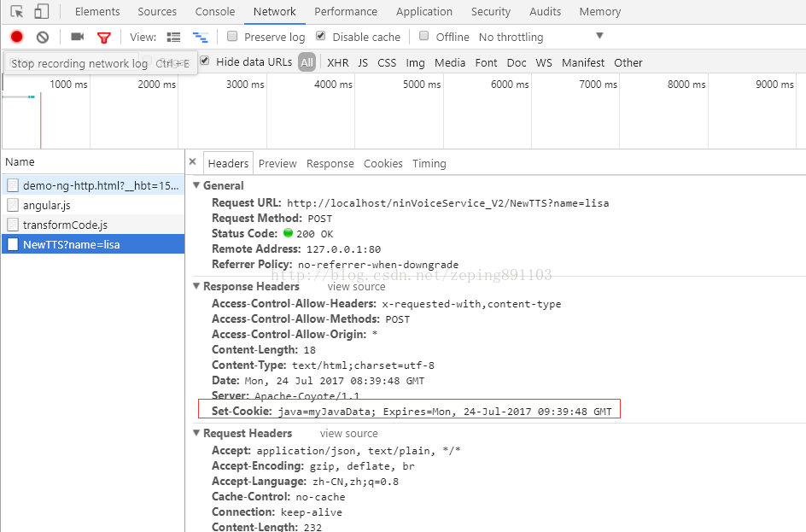Select the Network panel tab
The image size is (806, 532).
(x=274, y=11)
